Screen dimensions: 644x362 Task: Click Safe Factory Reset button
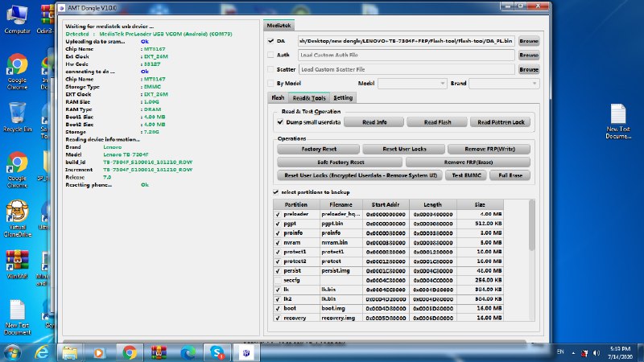341,162
